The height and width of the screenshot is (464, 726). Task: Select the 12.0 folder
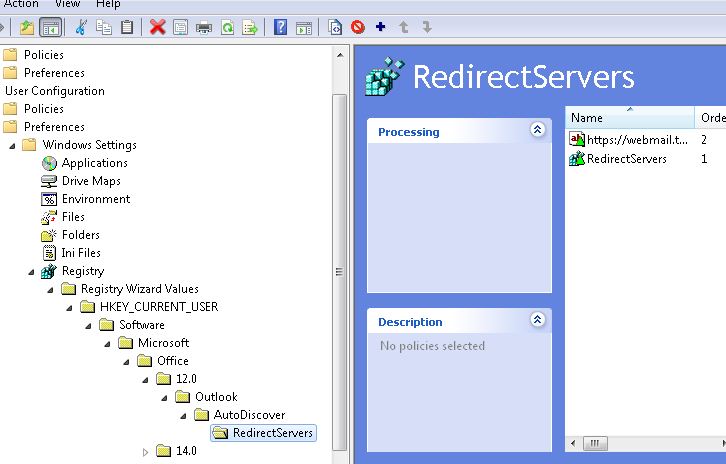(x=186, y=379)
